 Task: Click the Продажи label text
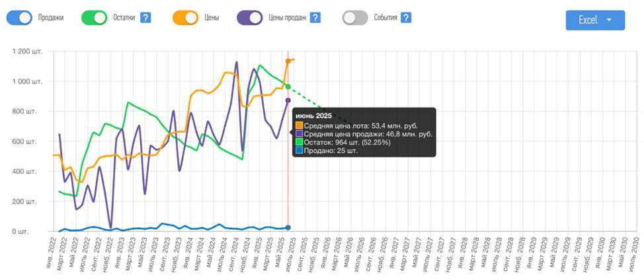pos(51,18)
